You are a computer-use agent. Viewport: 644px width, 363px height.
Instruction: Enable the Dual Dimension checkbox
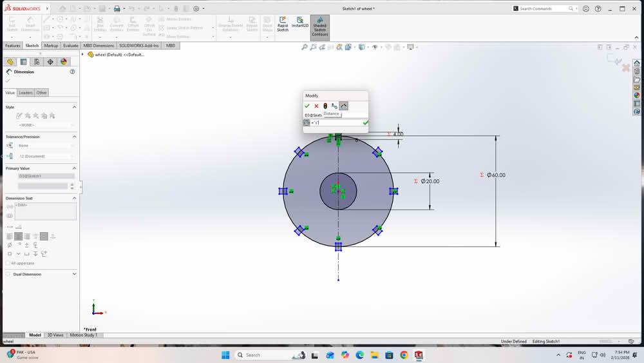(x=8, y=274)
